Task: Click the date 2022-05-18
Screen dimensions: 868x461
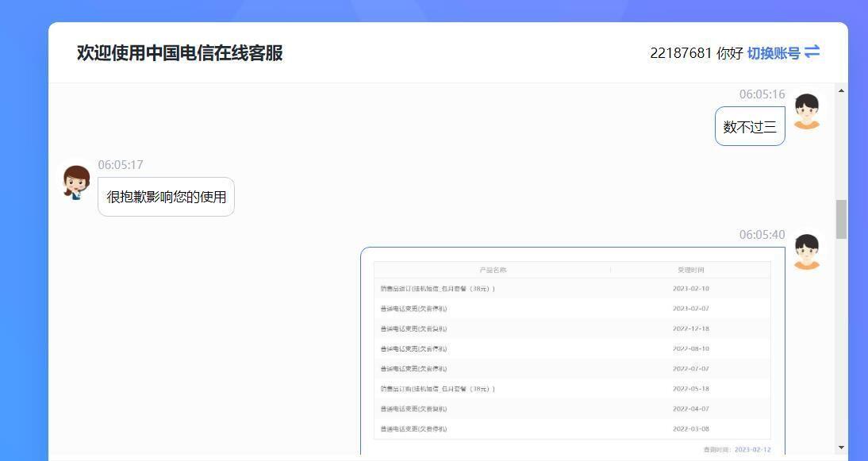Action: click(691, 389)
